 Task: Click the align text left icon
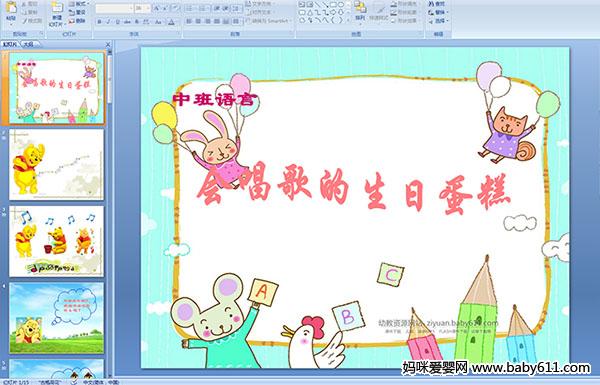pos(189,21)
